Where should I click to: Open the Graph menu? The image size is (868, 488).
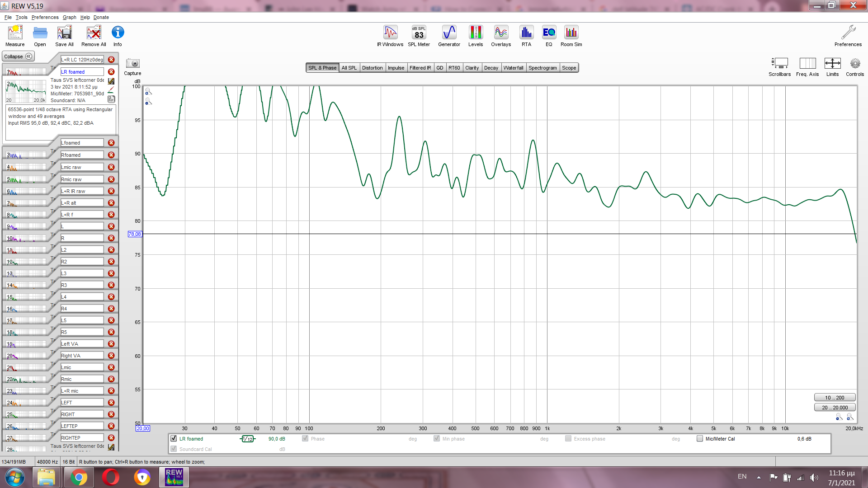click(69, 17)
